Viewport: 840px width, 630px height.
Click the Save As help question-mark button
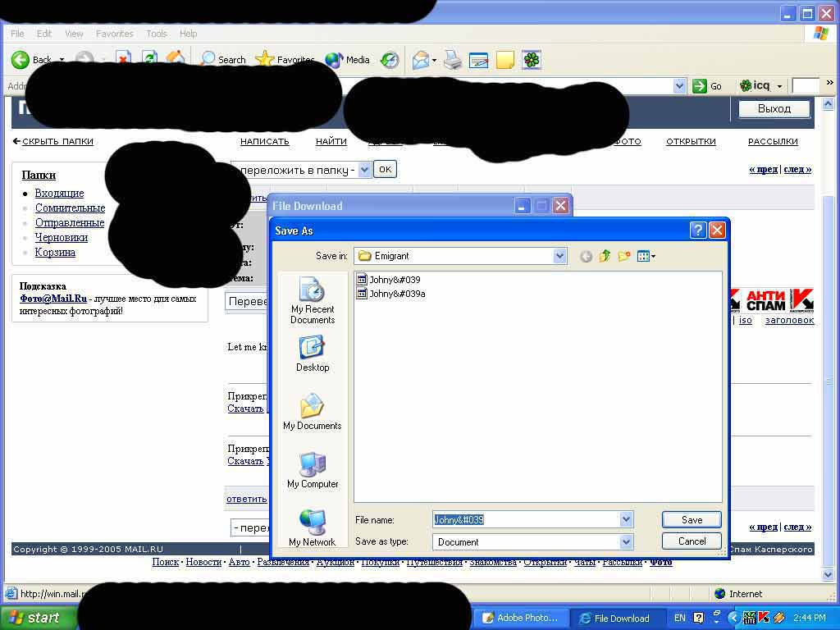pos(697,231)
